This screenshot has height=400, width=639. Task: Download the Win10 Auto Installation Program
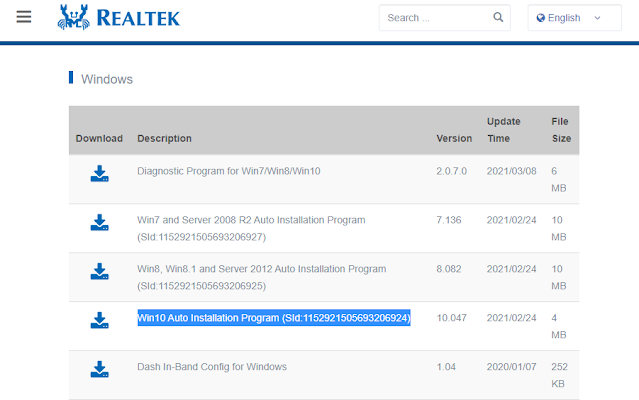coord(99,320)
